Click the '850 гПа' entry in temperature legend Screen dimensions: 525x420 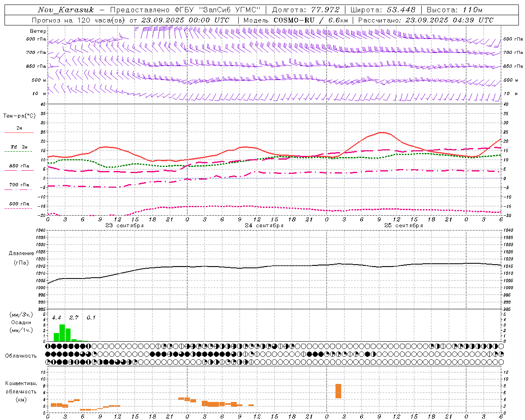point(19,166)
